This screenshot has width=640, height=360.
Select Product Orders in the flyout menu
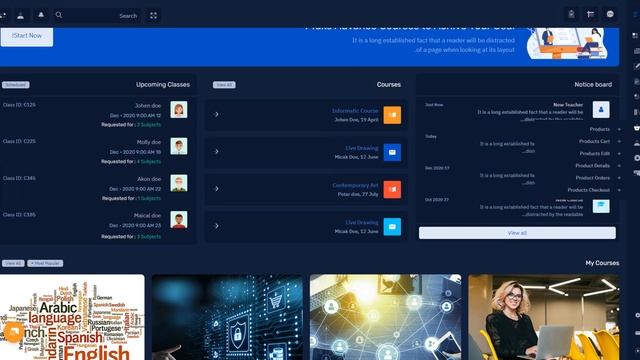click(x=593, y=178)
